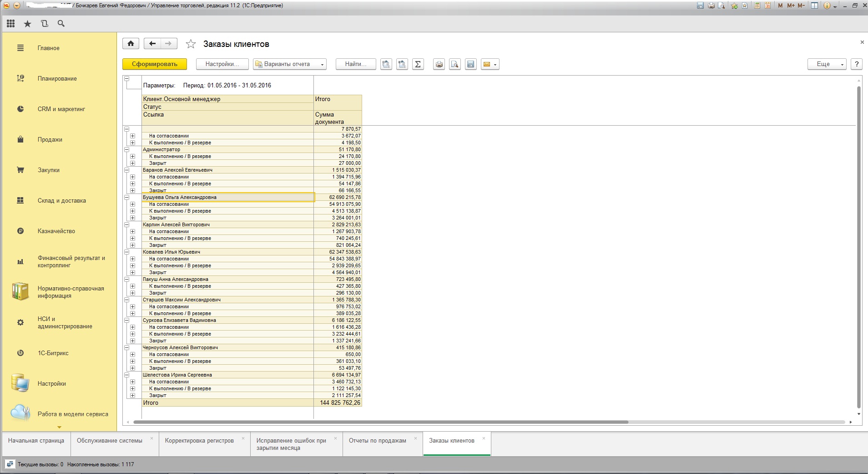The width and height of the screenshot is (868, 474).
Task: Click the info icon in title bar
Action: [x=827, y=5]
